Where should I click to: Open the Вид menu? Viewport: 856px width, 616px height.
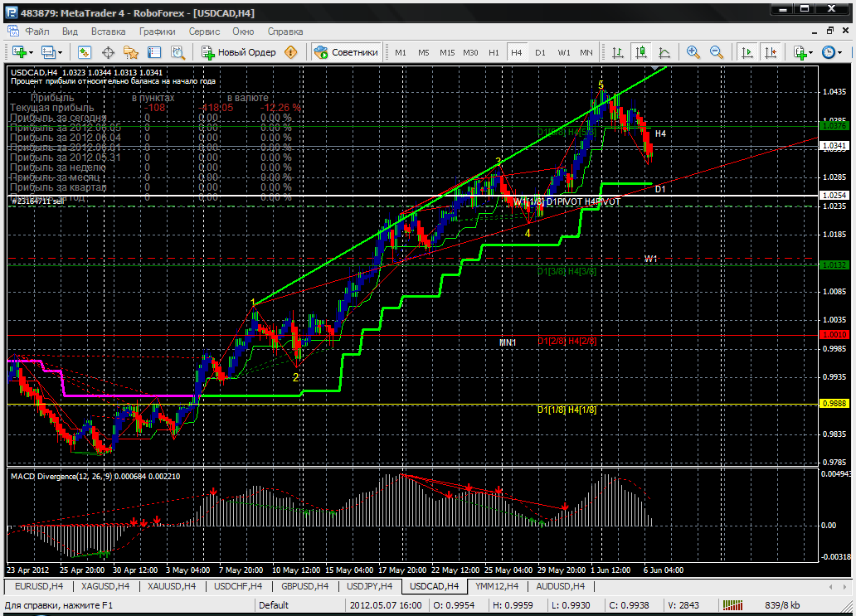70,32
